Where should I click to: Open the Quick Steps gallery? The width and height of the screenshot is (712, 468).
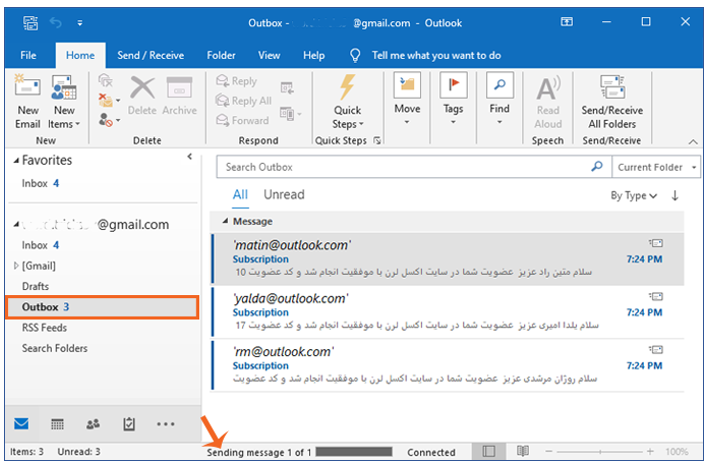(x=347, y=102)
